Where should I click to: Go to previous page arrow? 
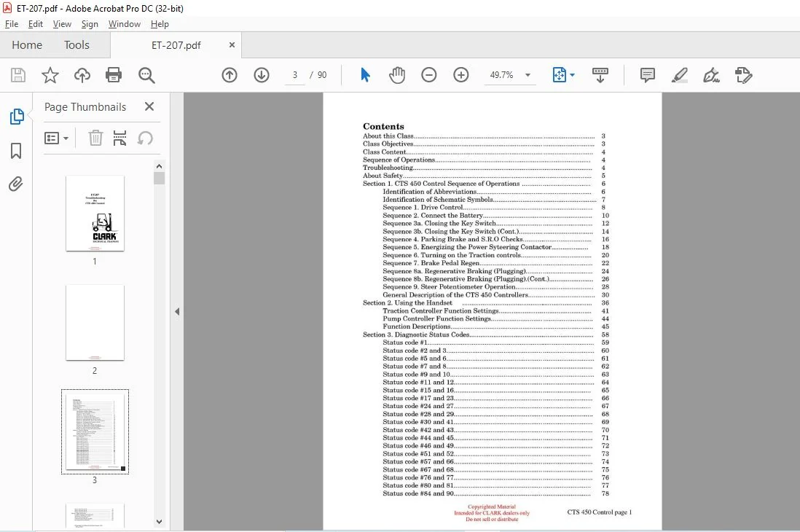coord(230,75)
